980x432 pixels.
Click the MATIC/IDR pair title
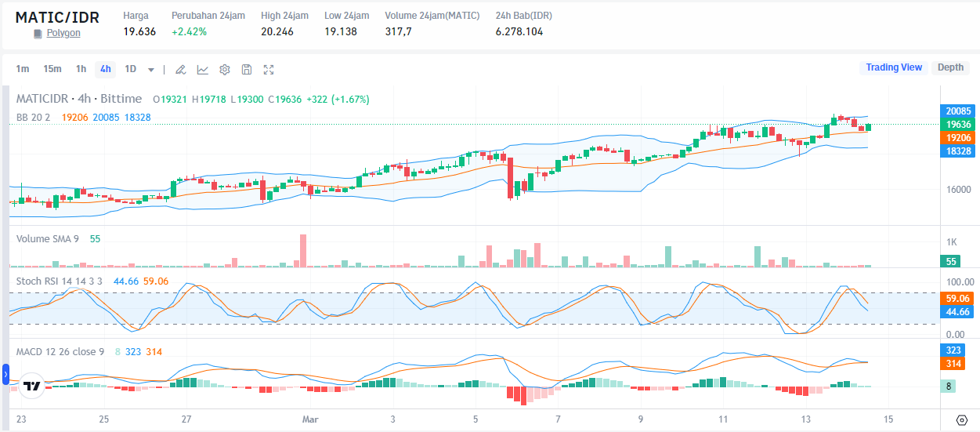click(x=57, y=17)
